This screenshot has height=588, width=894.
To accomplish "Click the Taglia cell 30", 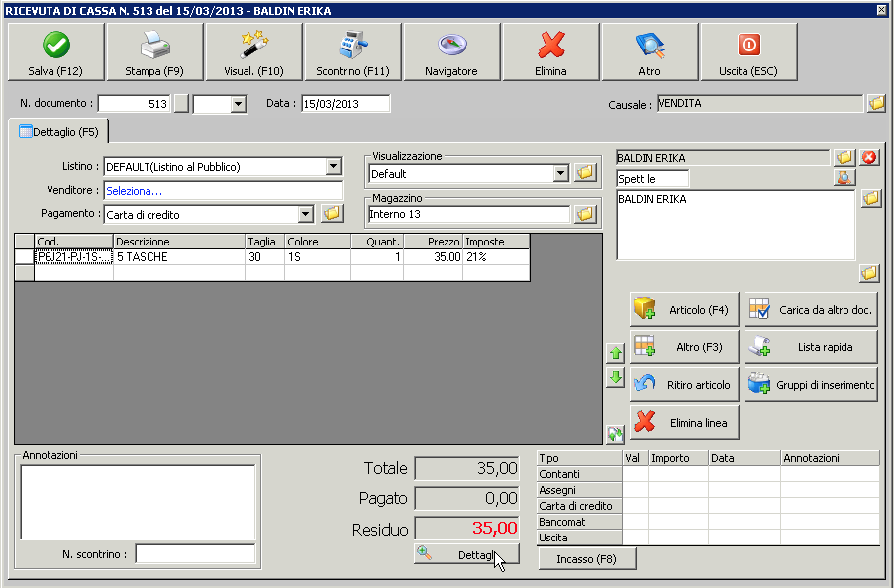I will (264, 257).
